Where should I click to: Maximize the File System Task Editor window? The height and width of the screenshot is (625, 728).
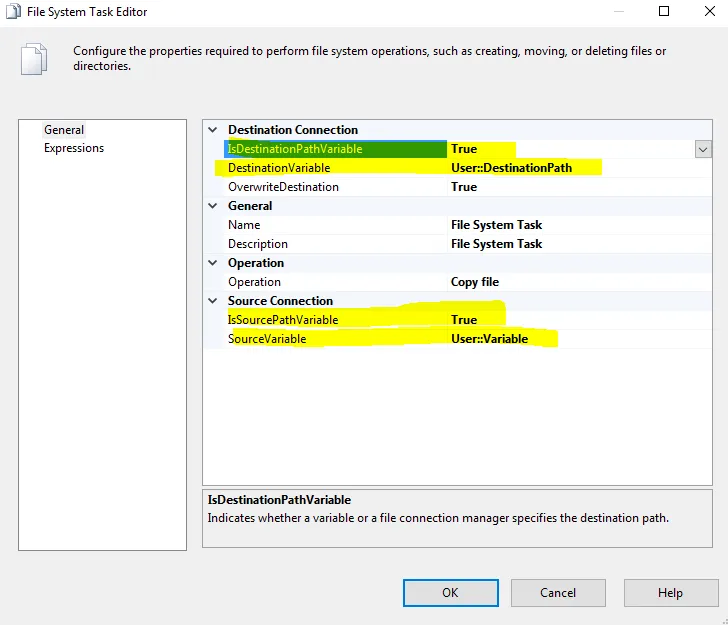664,11
